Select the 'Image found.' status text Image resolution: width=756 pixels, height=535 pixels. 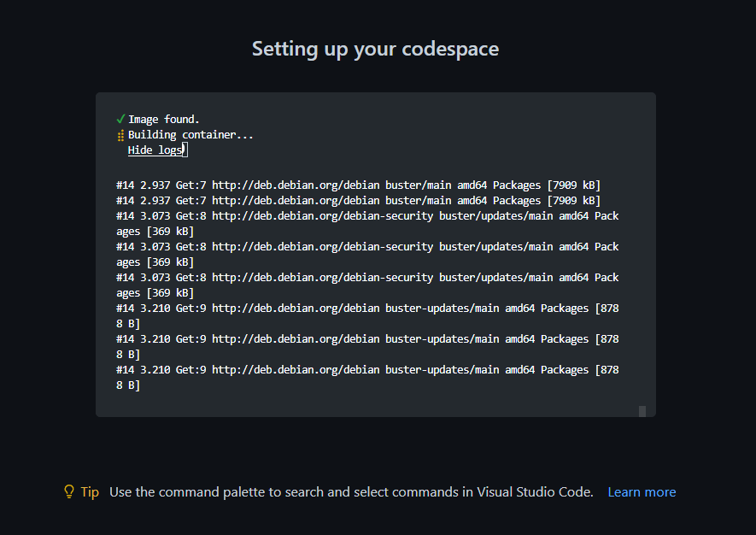(163, 119)
